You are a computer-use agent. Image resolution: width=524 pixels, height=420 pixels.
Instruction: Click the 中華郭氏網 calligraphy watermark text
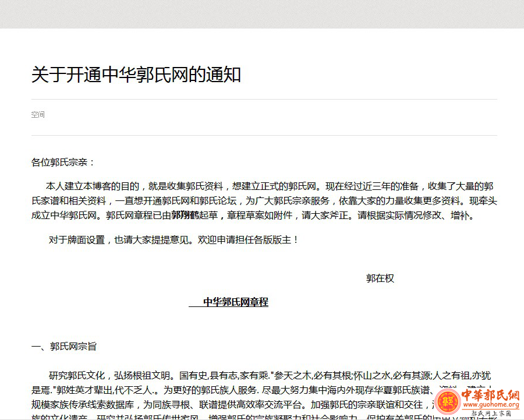[x=490, y=395]
